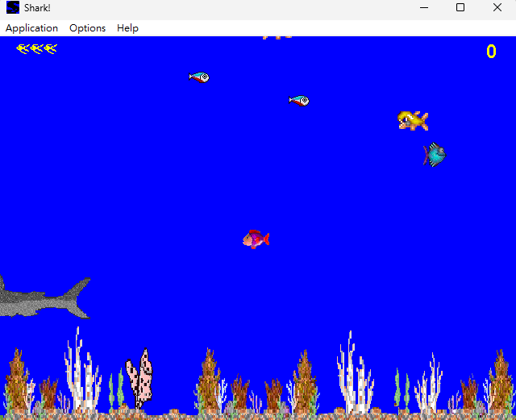The image size is (516, 420).
Task: Click the pink spotted coral
Action: pyautogui.click(x=139, y=378)
